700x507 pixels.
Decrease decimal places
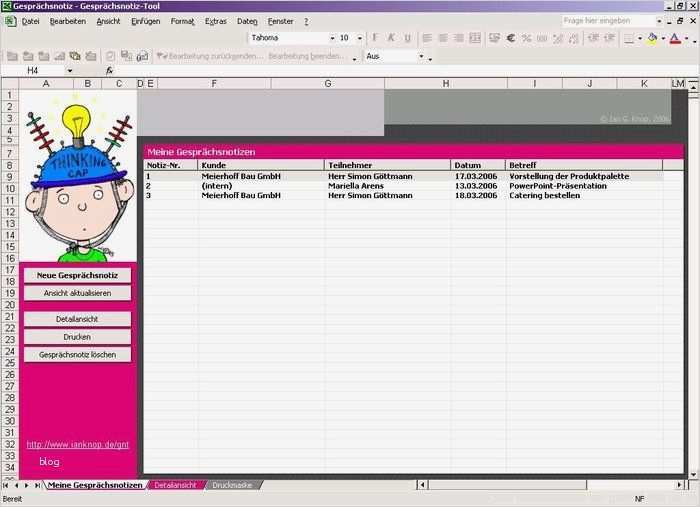pos(574,38)
